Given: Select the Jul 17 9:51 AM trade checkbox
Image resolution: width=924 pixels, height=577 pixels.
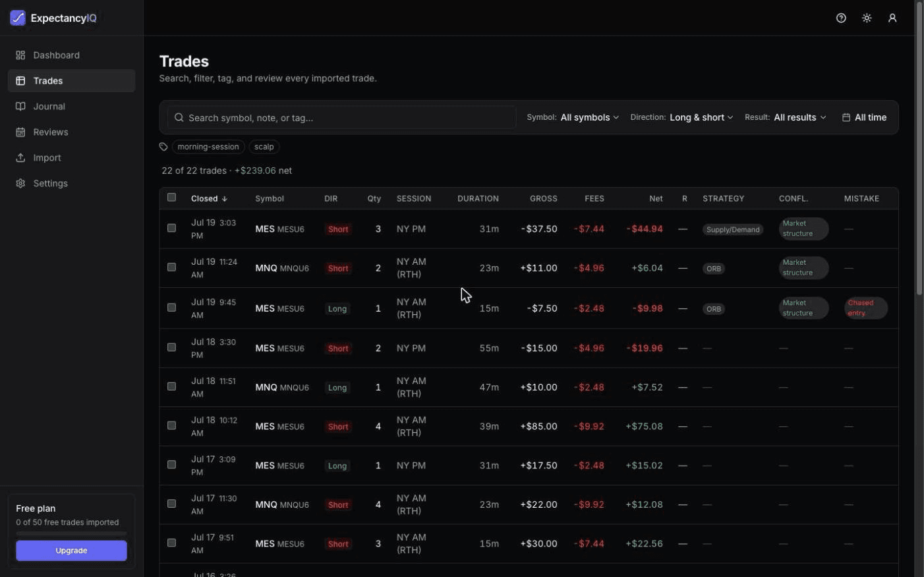Looking at the screenshot, I should click(171, 543).
